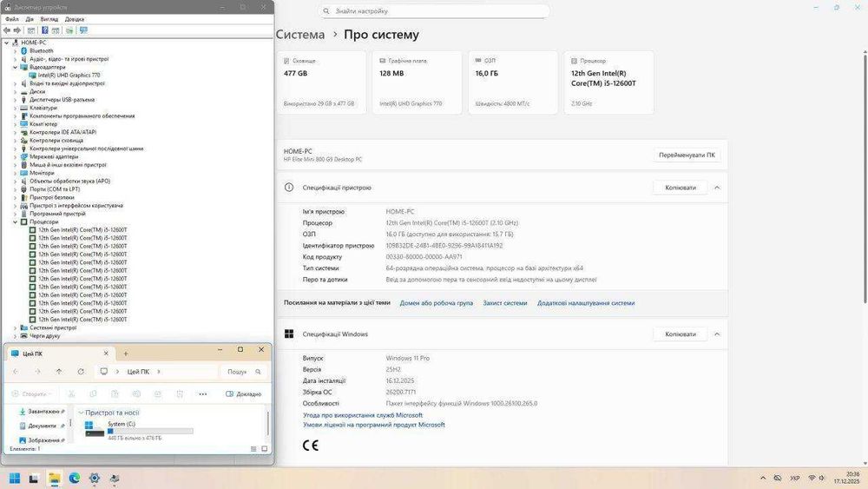Viewport: 868px width, 489px height.
Task: Click the Task View icon on taskbar
Action: 34,479
